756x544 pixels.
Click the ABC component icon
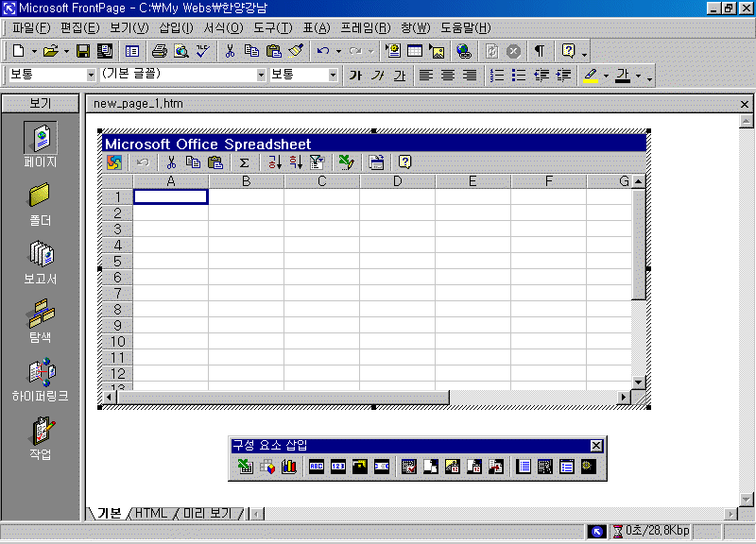click(317, 467)
